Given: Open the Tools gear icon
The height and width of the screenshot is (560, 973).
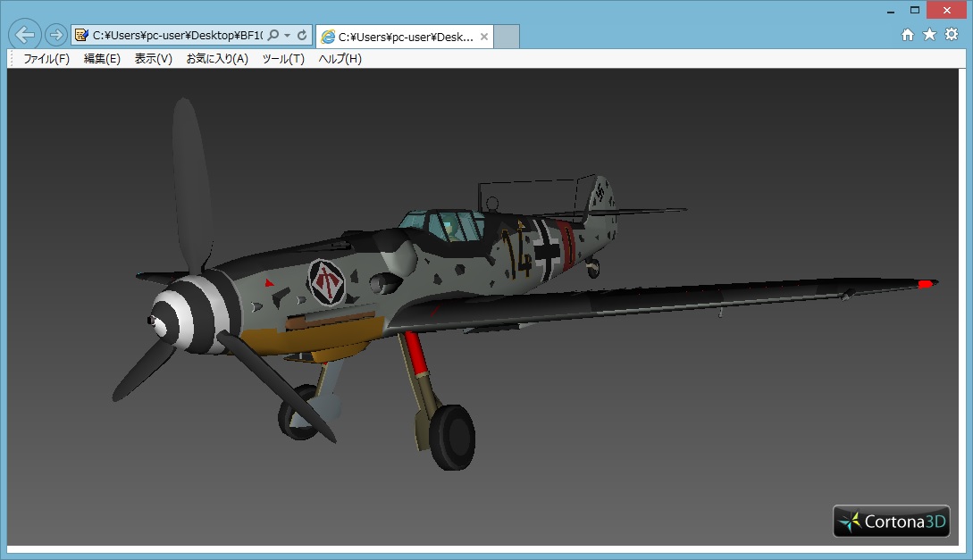Looking at the screenshot, I should pos(952,35).
